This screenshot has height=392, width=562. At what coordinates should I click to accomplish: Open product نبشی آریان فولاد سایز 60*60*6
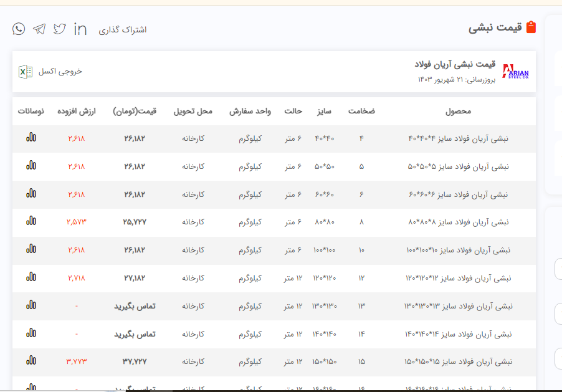[458, 194]
